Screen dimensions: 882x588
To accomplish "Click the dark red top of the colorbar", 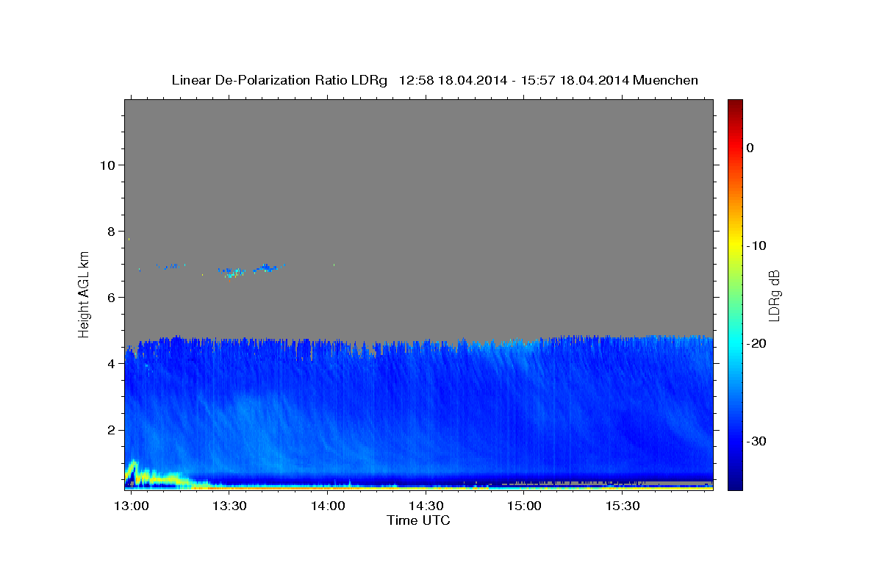I will point(735,105).
